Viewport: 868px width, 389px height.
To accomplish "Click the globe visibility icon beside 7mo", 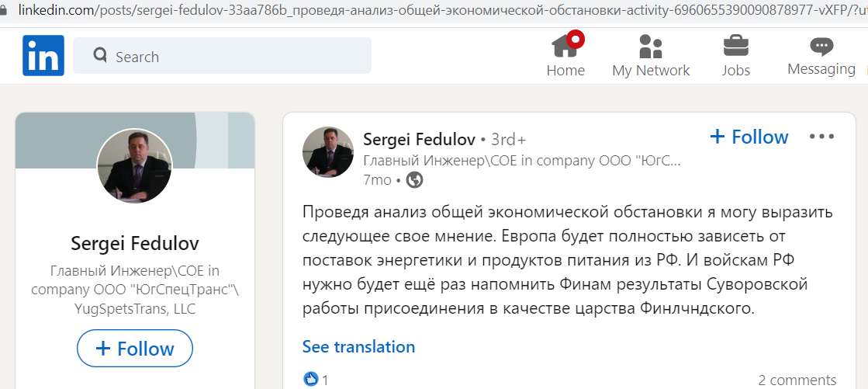I will 415,180.
